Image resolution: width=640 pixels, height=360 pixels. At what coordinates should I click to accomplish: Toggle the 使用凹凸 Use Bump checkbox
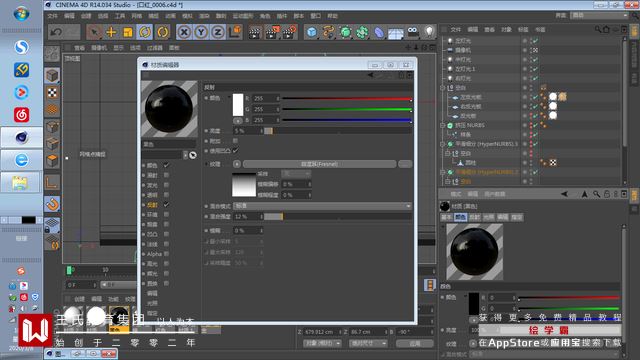(235, 151)
